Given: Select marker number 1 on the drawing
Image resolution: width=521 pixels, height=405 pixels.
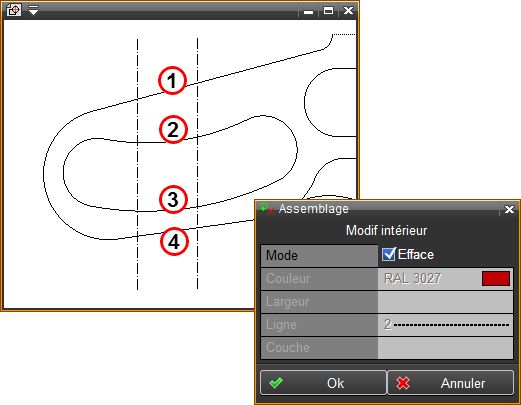Looking at the screenshot, I should point(172,81).
